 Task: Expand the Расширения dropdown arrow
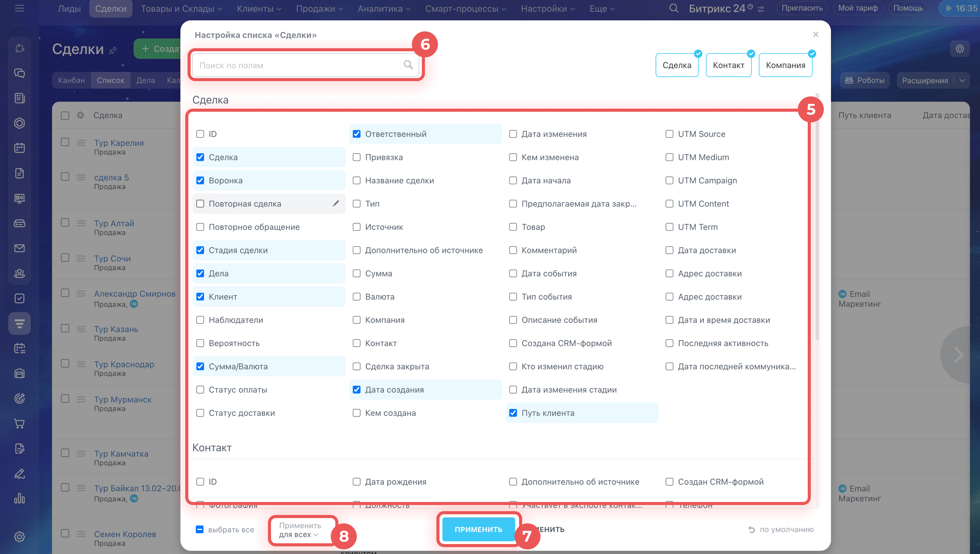pos(962,80)
